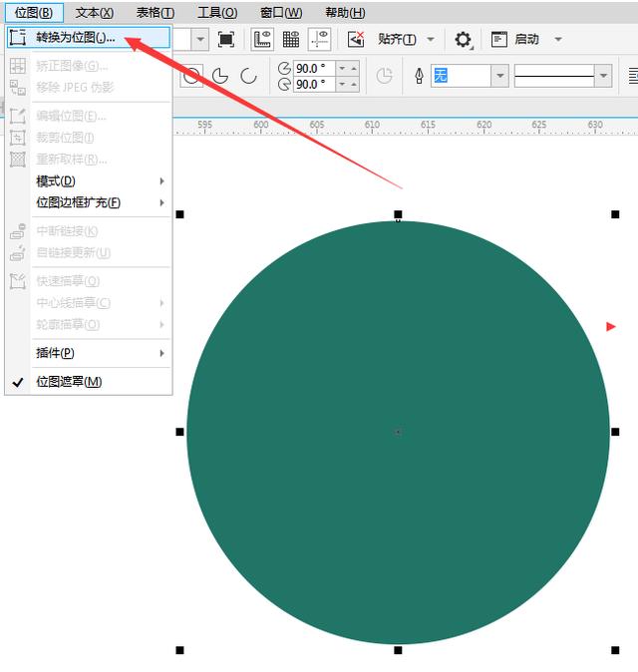The width and height of the screenshot is (638, 672).
Task: Expand the 位图边框扩充(F) submenu
Action: point(89,202)
